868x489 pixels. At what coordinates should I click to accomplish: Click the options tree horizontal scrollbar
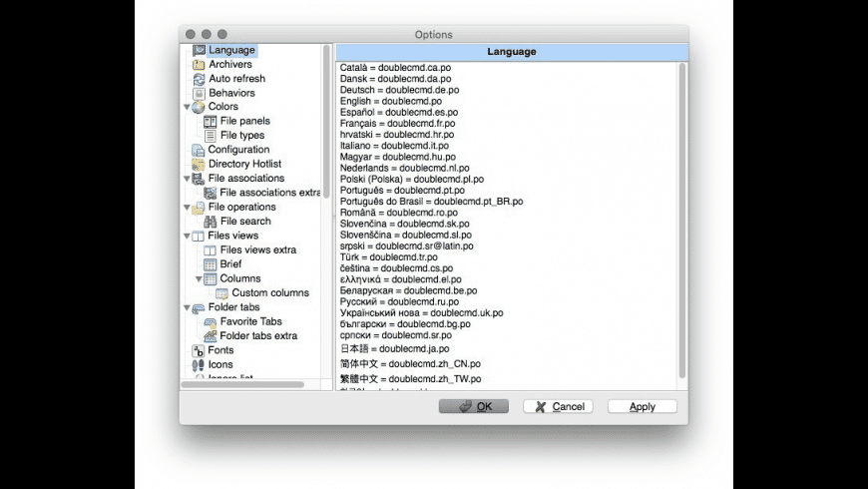tap(242, 384)
